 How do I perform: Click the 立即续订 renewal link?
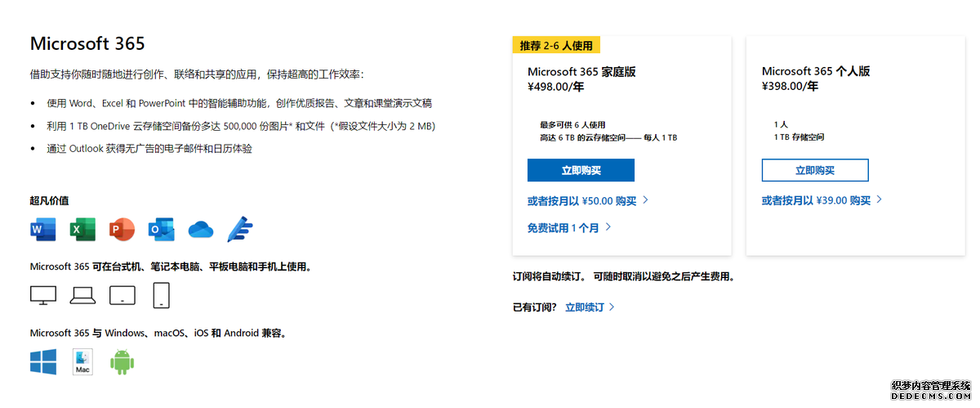[x=590, y=307]
